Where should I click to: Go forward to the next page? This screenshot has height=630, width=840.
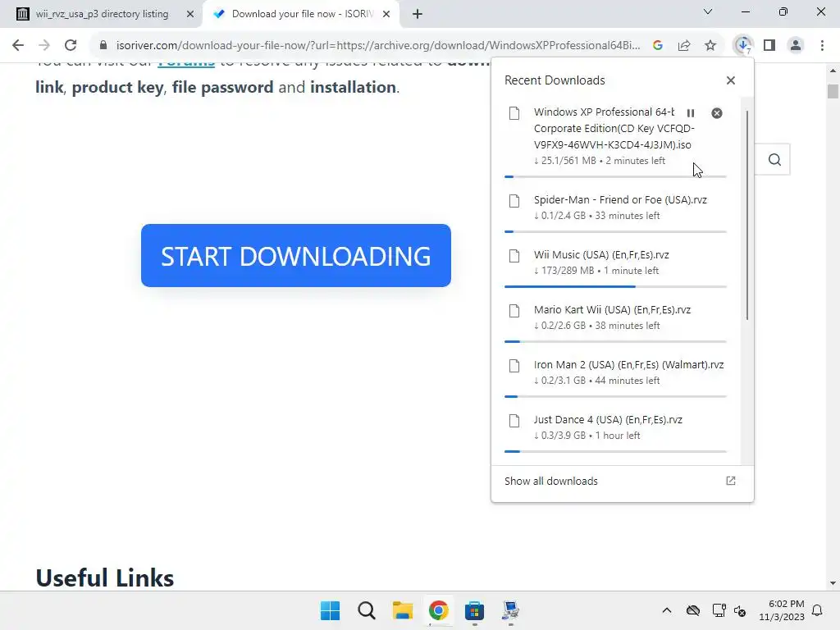click(x=44, y=45)
